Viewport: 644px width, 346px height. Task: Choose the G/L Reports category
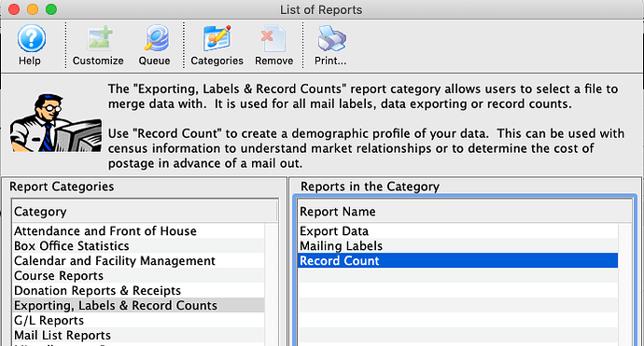(138, 320)
